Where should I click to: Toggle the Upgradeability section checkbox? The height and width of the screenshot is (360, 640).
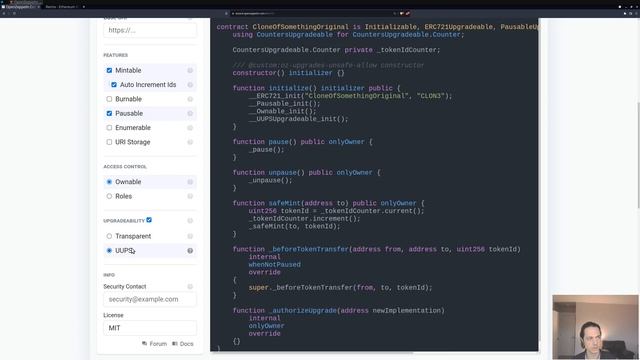[x=149, y=220]
